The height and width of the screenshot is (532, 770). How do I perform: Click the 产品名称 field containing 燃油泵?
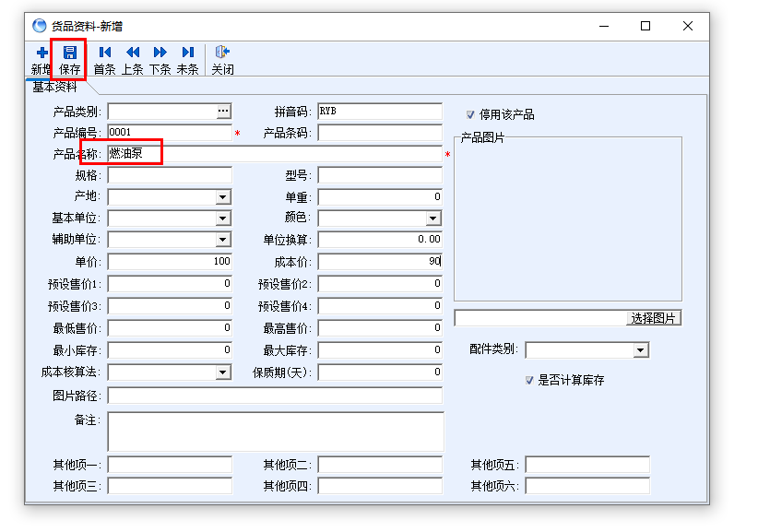275,154
